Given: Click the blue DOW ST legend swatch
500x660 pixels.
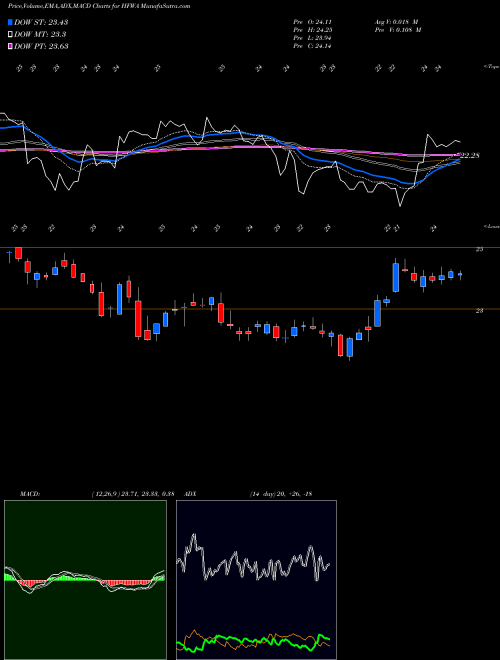Looking at the screenshot, I should tap(10, 22).
